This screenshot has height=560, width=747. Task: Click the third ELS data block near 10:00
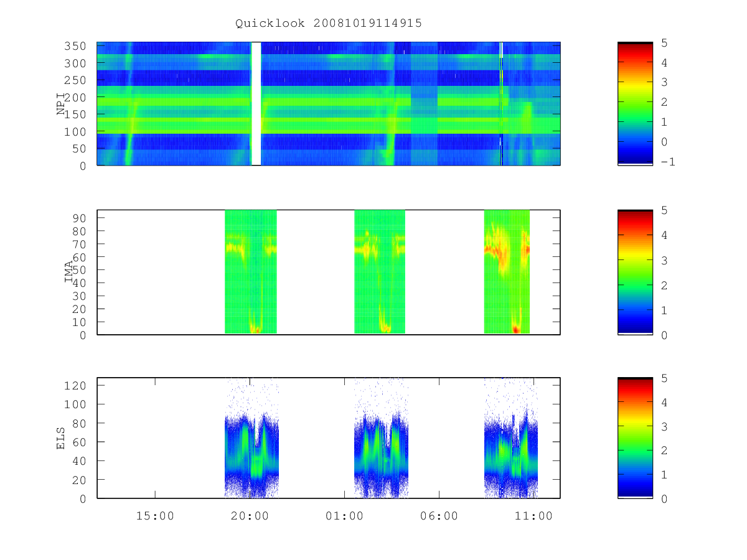coord(511,454)
